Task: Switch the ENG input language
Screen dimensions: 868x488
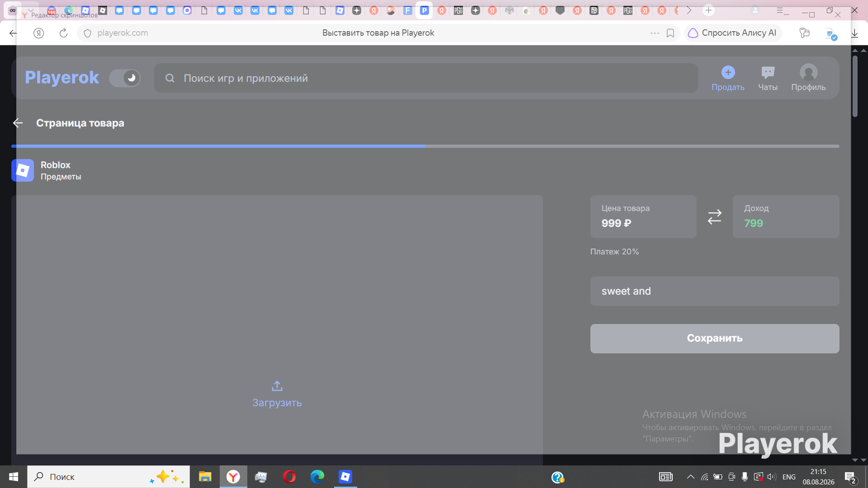Action: tap(789, 477)
